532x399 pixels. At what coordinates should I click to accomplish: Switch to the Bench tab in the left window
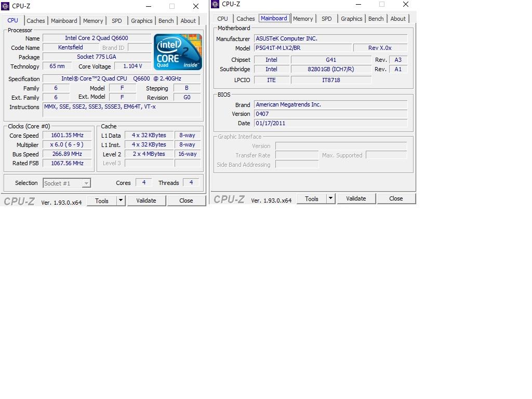coord(166,21)
